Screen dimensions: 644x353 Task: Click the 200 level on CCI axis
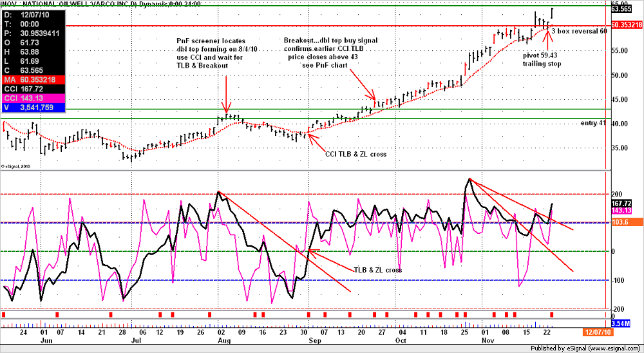[616, 194]
